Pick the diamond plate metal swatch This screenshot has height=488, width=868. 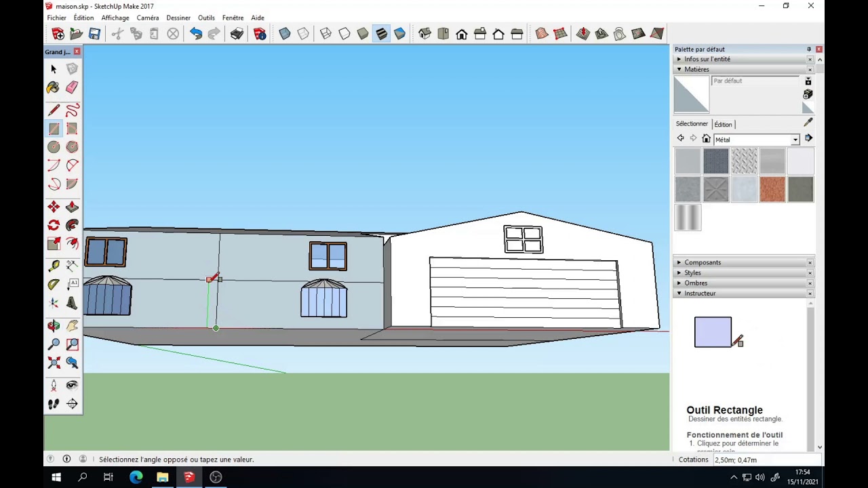pyautogui.click(x=744, y=161)
